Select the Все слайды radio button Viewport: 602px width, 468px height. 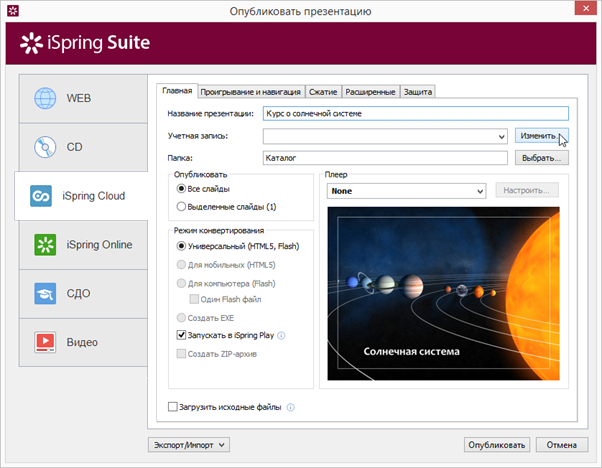click(x=181, y=189)
